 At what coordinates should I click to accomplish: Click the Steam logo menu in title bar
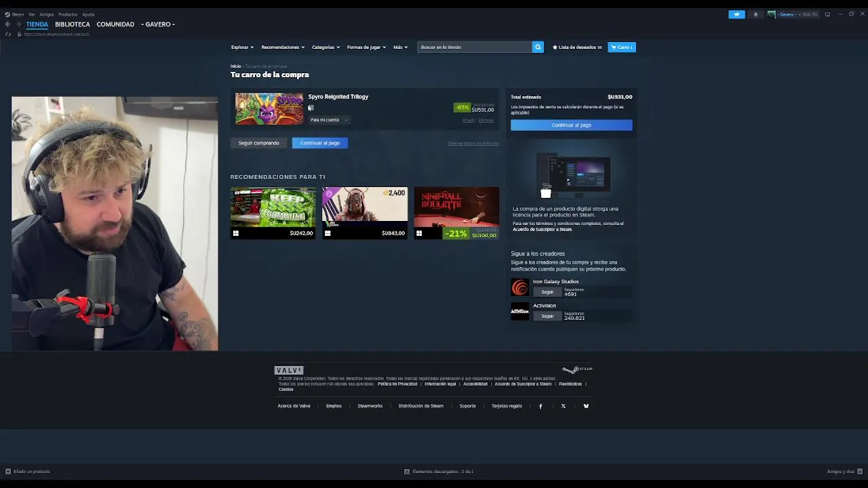tap(14, 14)
